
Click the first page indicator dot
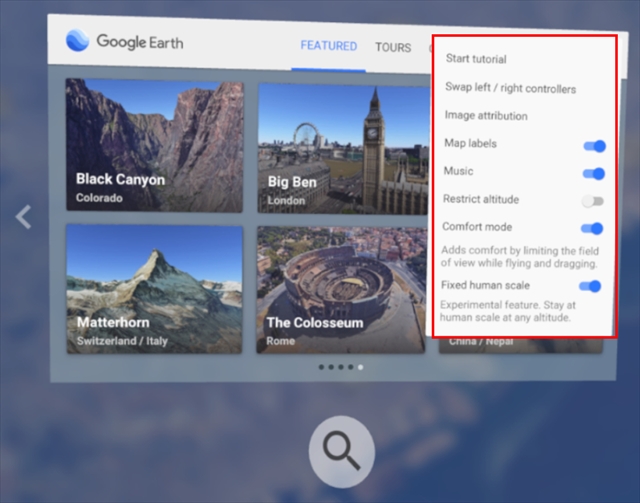coord(321,367)
